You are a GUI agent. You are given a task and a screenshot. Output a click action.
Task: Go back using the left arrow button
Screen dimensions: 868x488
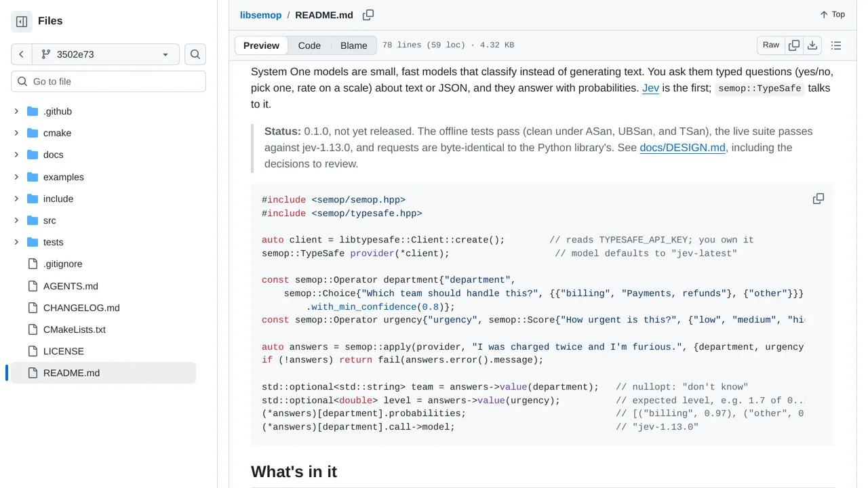(x=22, y=54)
